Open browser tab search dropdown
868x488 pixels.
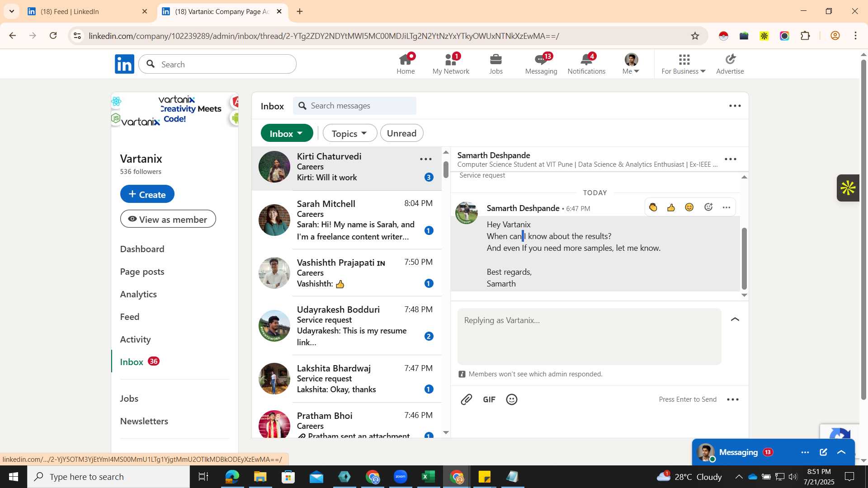tap(11, 11)
